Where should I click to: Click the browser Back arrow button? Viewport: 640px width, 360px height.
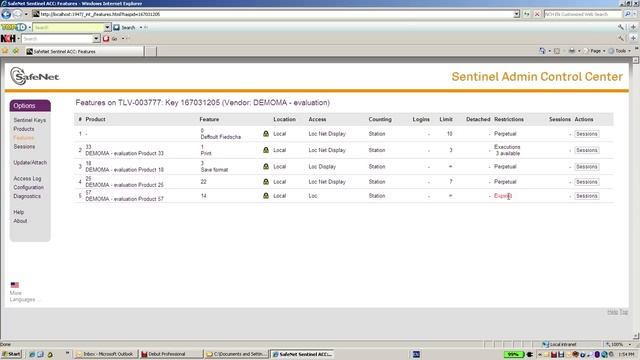pyautogui.click(x=6, y=14)
